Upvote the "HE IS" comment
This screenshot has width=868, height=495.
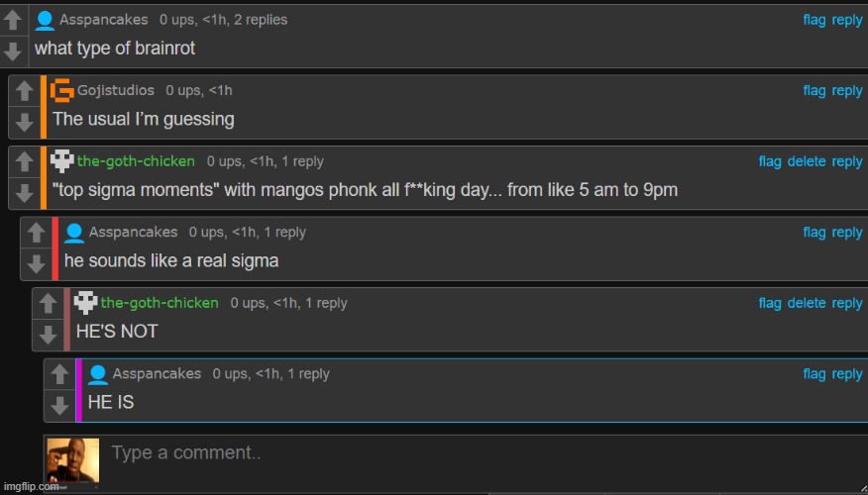pyautogui.click(x=59, y=375)
